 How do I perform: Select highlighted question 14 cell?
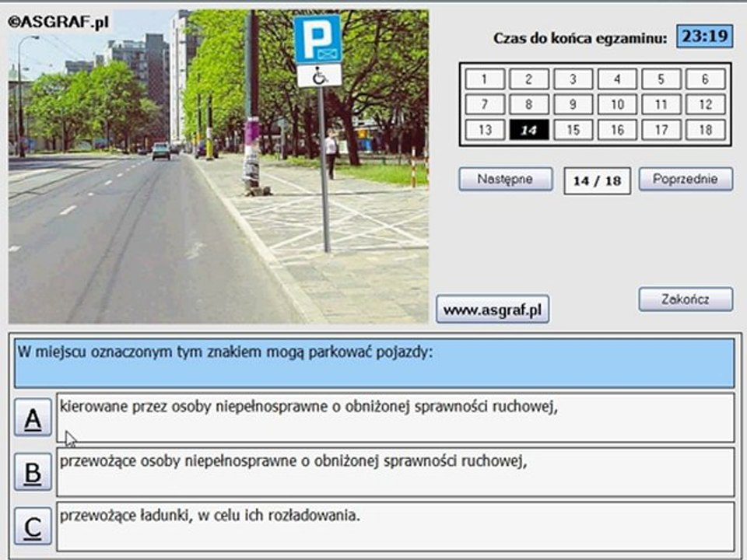pyautogui.click(x=529, y=130)
